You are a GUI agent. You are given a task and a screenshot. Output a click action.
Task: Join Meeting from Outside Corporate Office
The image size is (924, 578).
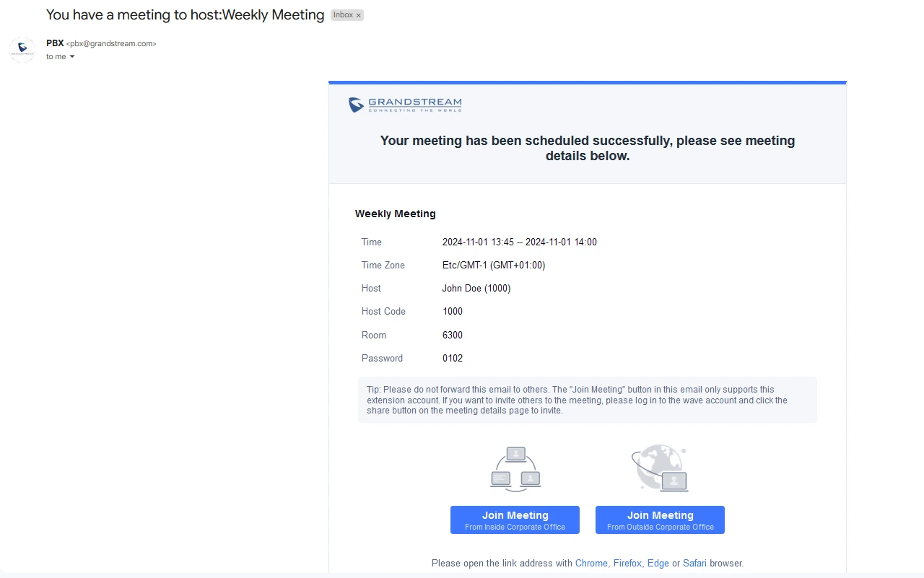[x=660, y=520]
